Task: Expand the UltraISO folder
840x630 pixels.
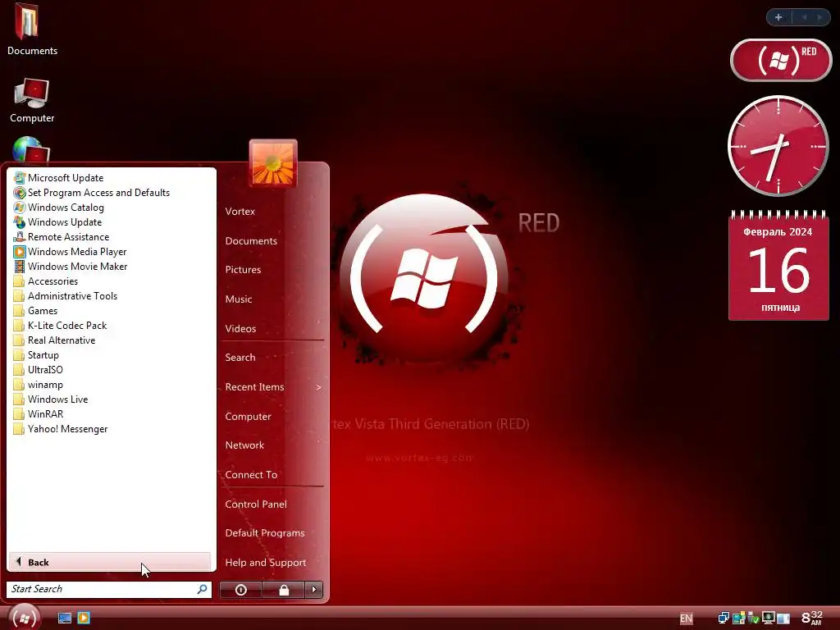Action: [38, 370]
